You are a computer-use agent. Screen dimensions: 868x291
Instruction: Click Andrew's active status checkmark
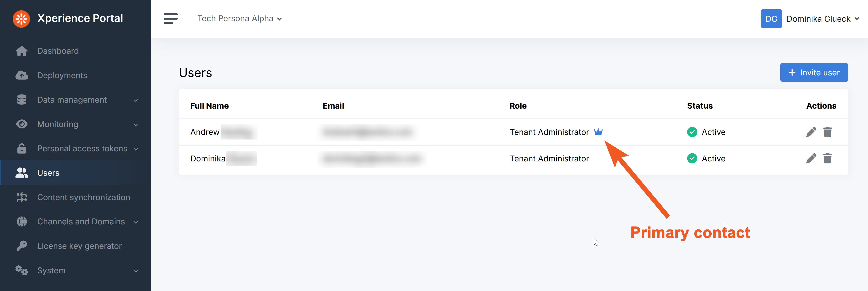(692, 132)
